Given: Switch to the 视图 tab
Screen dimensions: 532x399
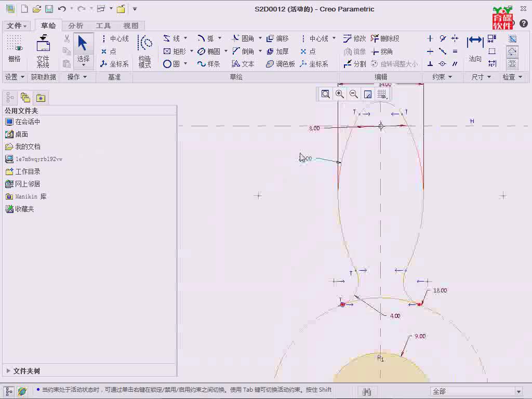Looking at the screenshot, I should pos(130,25).
